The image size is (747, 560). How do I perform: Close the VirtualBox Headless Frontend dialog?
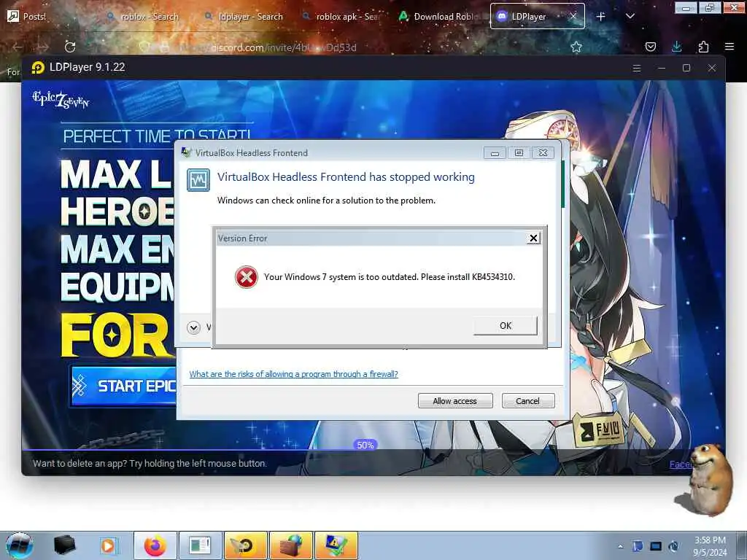pyautogui.click(x=543, y=153)
